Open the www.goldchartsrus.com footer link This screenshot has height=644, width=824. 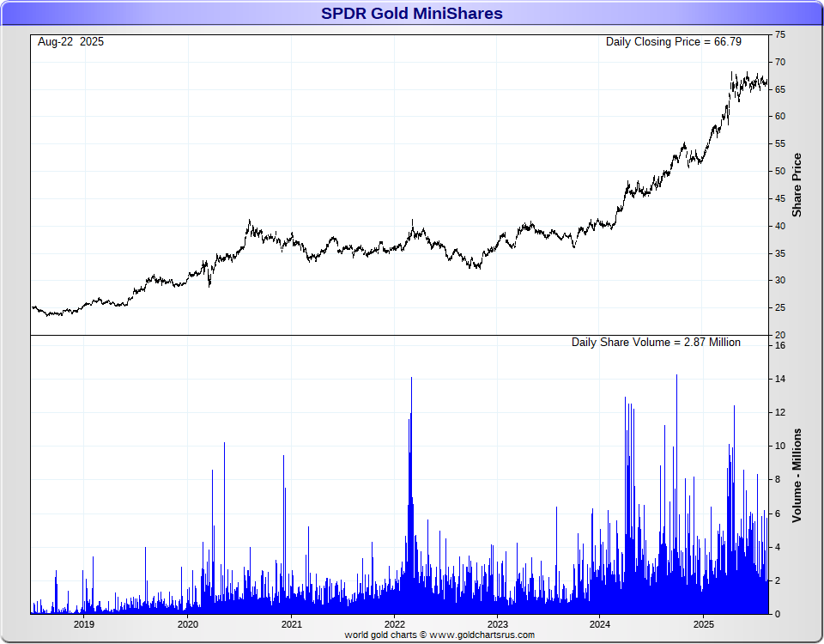click(480, 635)
